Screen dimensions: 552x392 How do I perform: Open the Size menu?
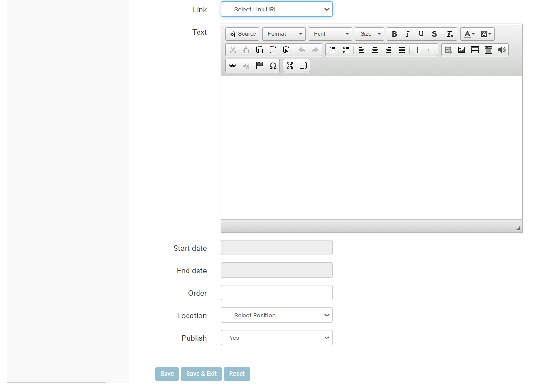click(x=369, y=34)
